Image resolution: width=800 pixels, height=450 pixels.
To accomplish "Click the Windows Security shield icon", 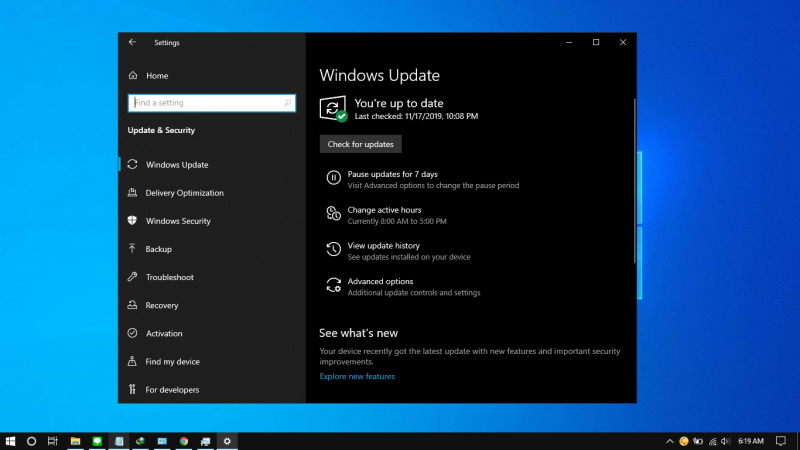I will [x=132, y=220].
